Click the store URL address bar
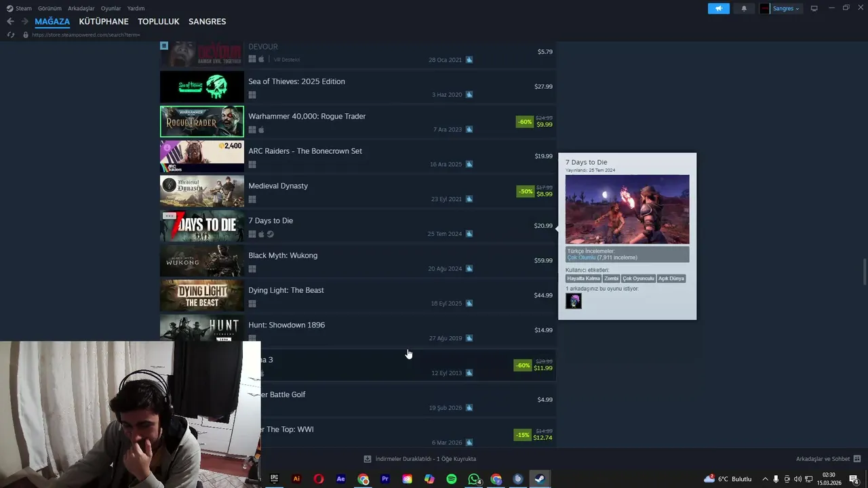Viewport: 868px width, 488px height. coord(86,35)
